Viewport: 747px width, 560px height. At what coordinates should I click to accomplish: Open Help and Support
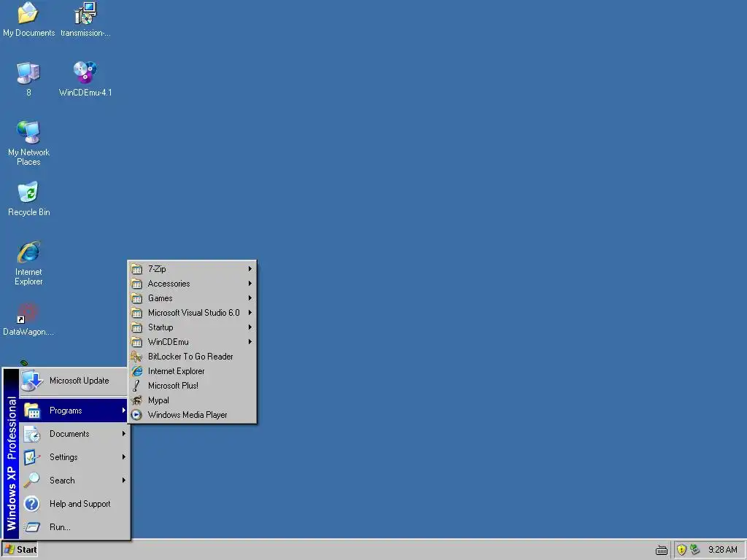pos(74,503)
